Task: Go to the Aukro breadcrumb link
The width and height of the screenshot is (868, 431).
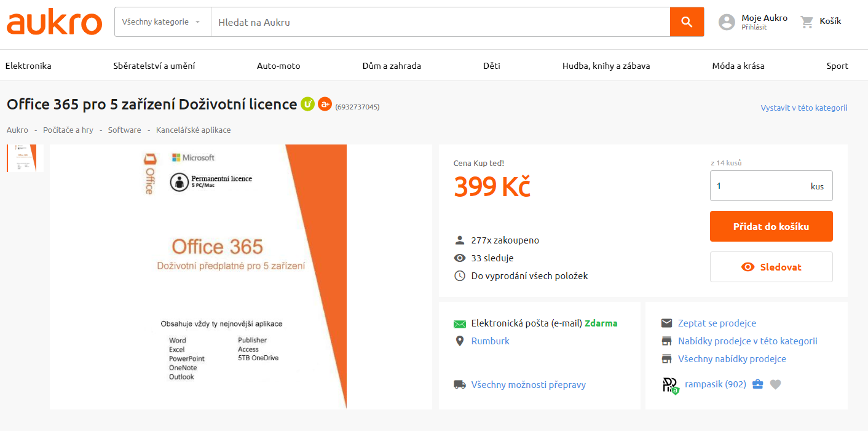Action: click(17, 130)
